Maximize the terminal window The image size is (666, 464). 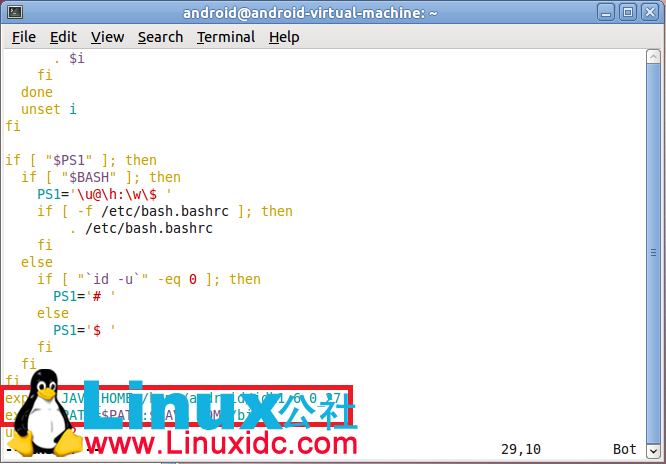pyautogui.click(x=630, y=12)
